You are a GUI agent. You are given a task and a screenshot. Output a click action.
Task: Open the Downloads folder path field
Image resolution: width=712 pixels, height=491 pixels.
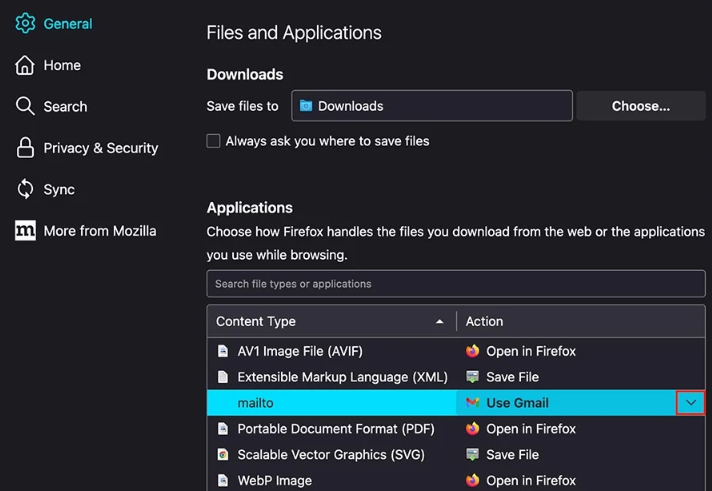coord(432,106)
